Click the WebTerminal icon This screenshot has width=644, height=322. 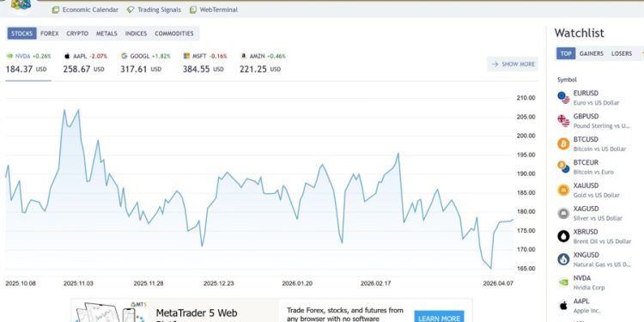coord(193,9)
